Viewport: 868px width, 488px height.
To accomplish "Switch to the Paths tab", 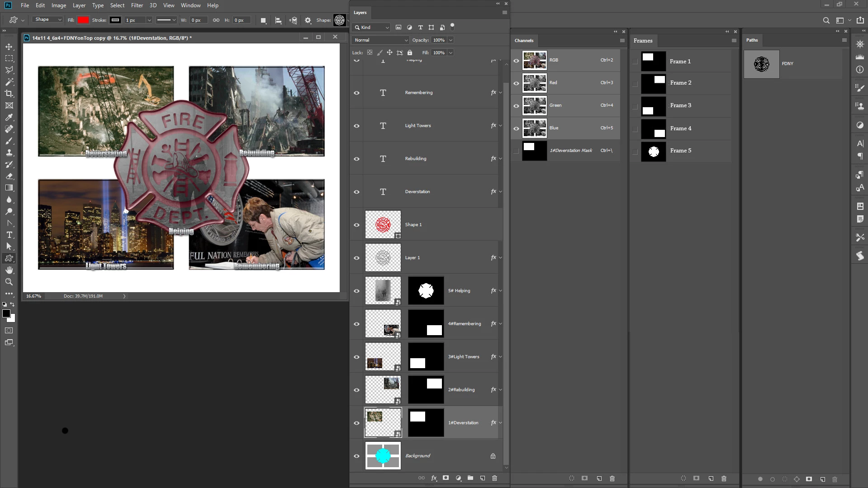I will click(x=752, y=40).
